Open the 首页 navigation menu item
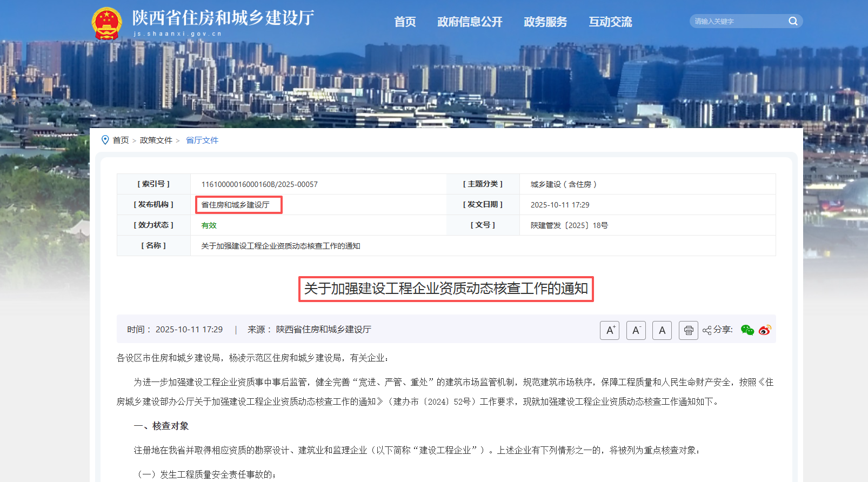Image resolution: width=868 pixels, height=482 pixels. click(405, 22)
